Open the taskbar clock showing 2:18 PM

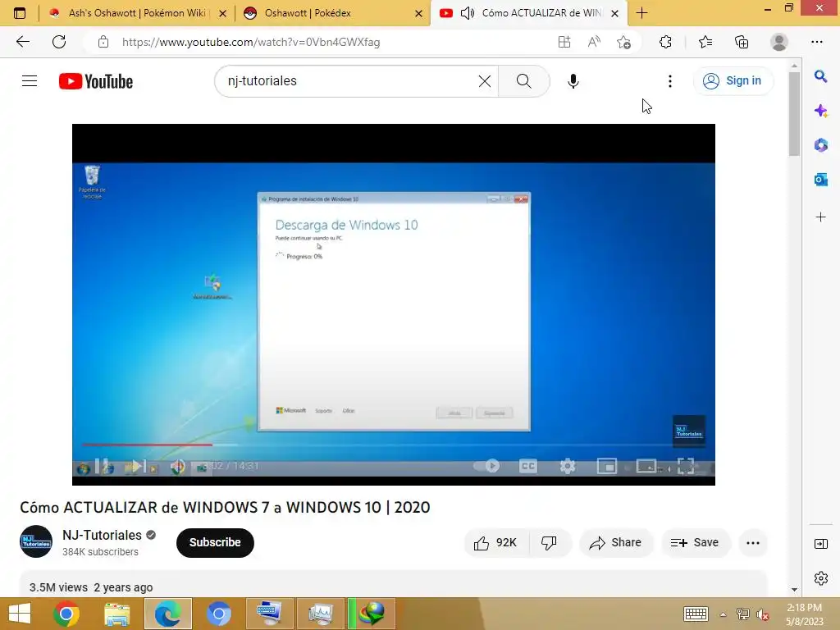click(804, 614)
